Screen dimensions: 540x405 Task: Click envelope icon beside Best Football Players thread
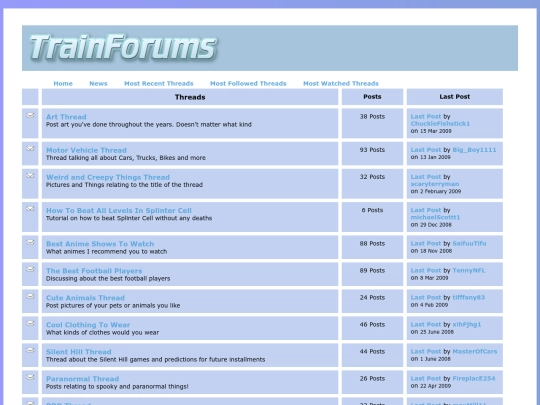coord(30,269)
